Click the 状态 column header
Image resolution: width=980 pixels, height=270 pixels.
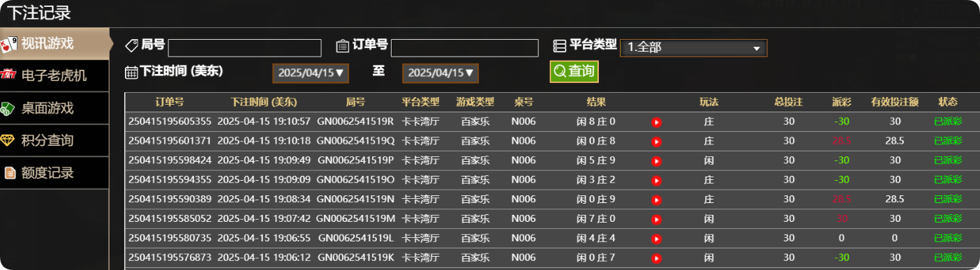(948, 102)
